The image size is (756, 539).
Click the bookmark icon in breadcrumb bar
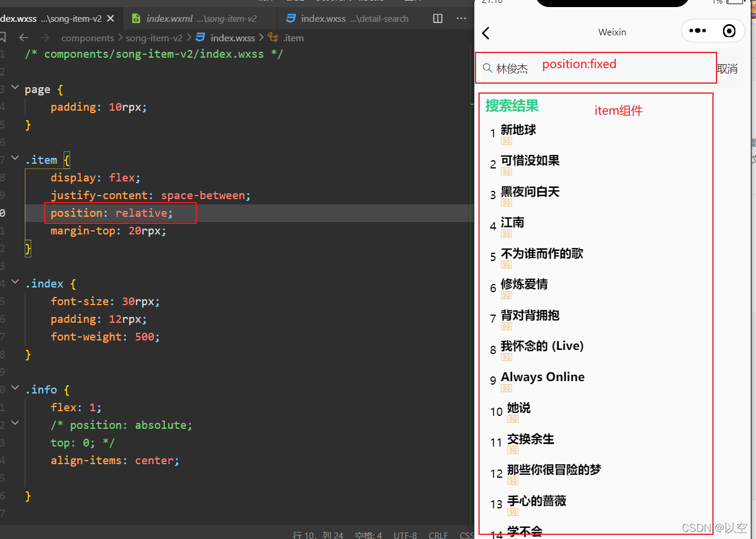click(2, 38)
